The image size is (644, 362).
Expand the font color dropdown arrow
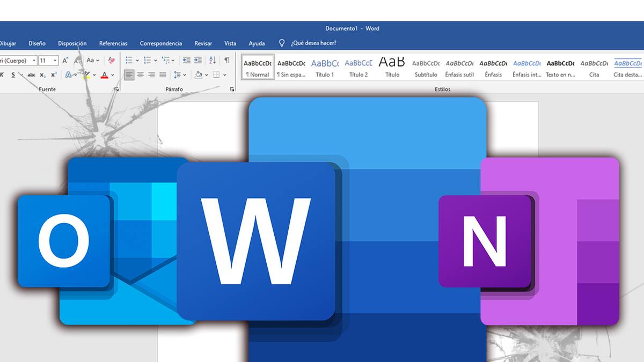click(x=113, y=75)
